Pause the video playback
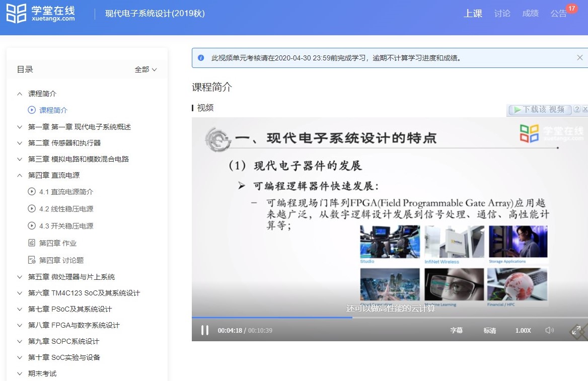588x381 pixels. 205,330
